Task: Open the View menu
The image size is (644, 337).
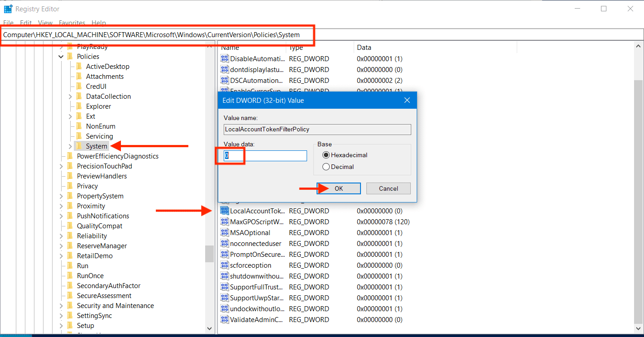Action: (x=45, y=23)
